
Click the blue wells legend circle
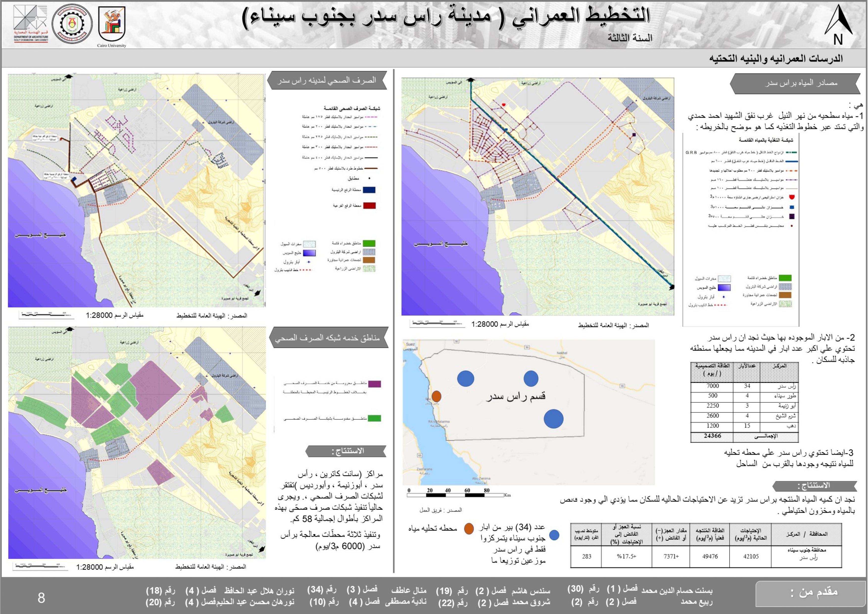[554, 535]
